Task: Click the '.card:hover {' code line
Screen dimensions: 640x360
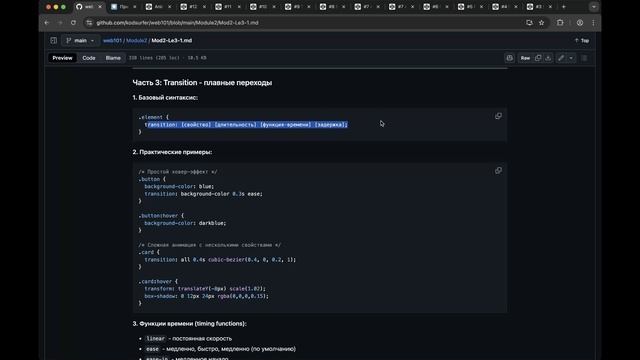Action: click(x=158, y=281)
